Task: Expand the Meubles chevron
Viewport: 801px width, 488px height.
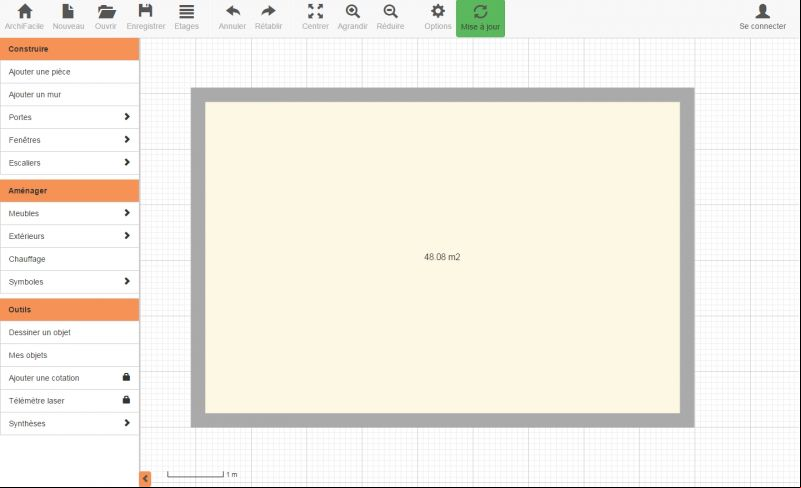Action: (x=127, y=213)
